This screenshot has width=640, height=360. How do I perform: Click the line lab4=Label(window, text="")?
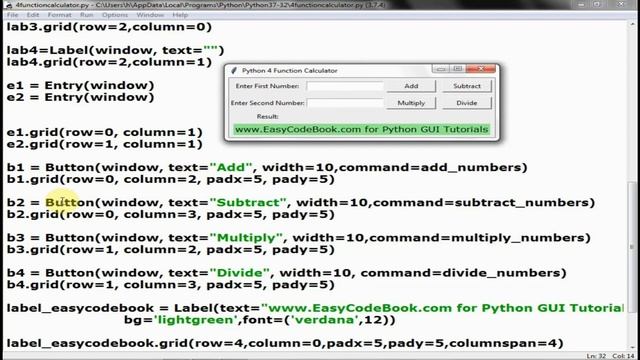(116, 50)
